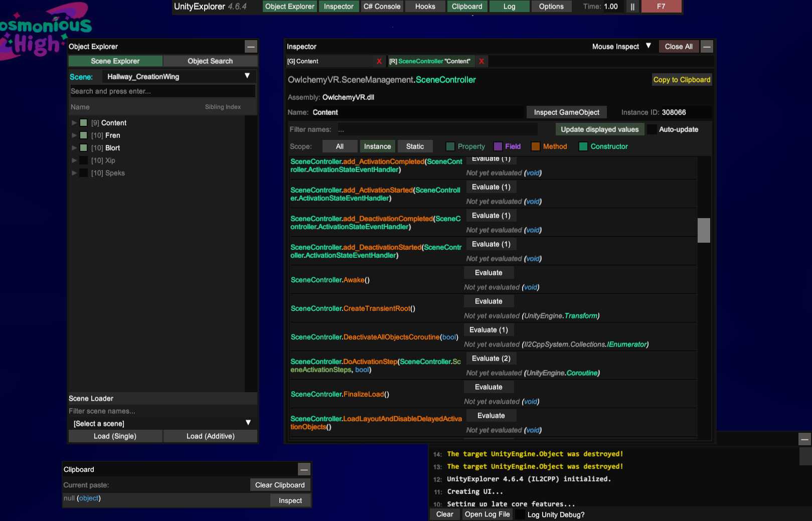
Task: Close the SceneController inspector tab with its red X
Action: (x=481, y=61)
